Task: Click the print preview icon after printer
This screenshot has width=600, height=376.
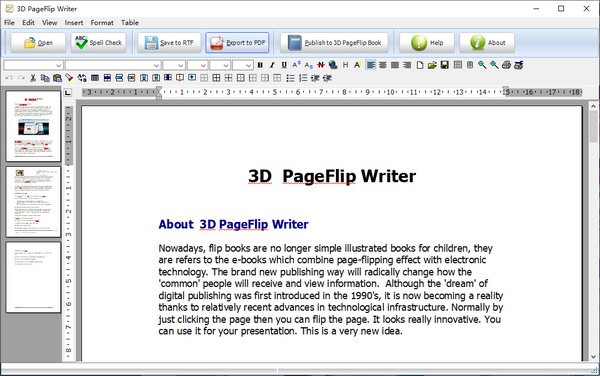Action: (518, 65)
